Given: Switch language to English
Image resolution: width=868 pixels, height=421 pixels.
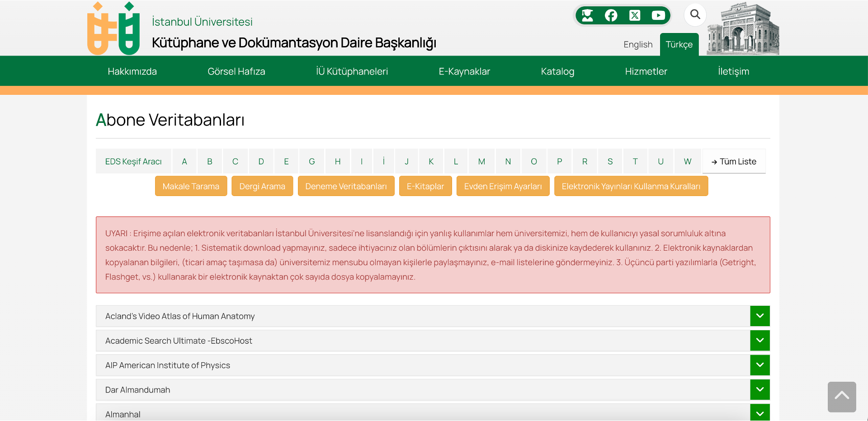Looking at the screenshot, I should tap(638, 44).
